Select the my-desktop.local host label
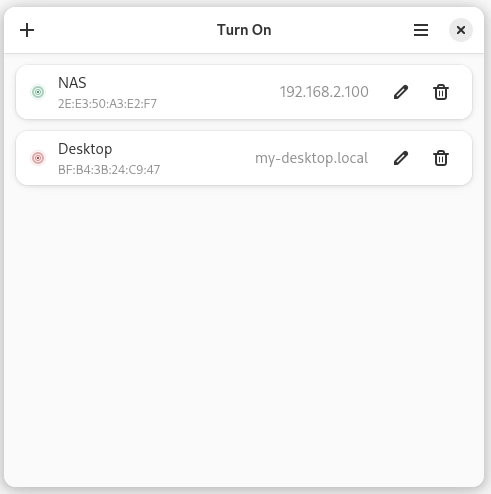Viewport: 491px width, 494px height. point(312,158)
